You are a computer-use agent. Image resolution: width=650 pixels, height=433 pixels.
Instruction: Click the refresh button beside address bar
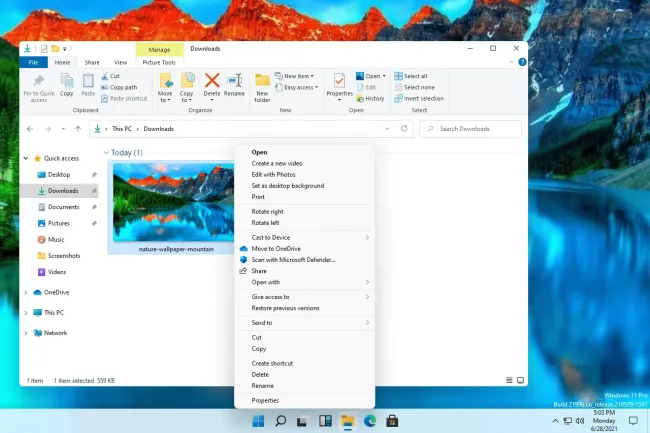coord(404,129)
